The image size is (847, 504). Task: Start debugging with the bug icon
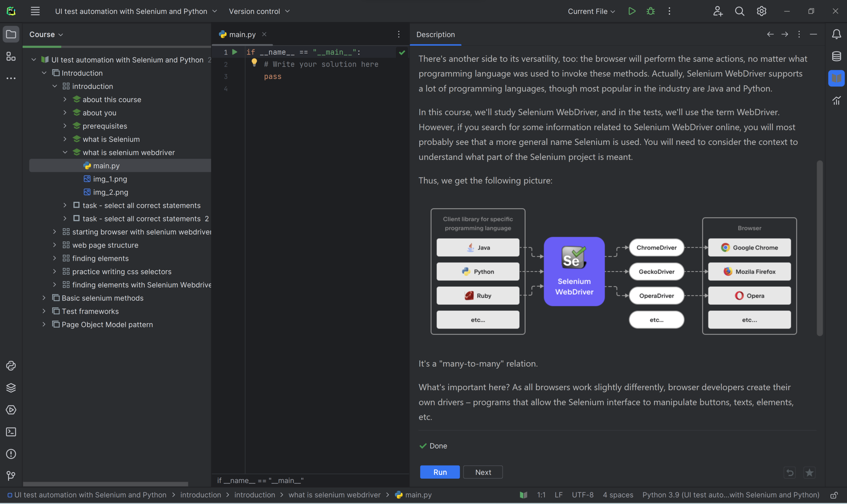tap(650, 11)
